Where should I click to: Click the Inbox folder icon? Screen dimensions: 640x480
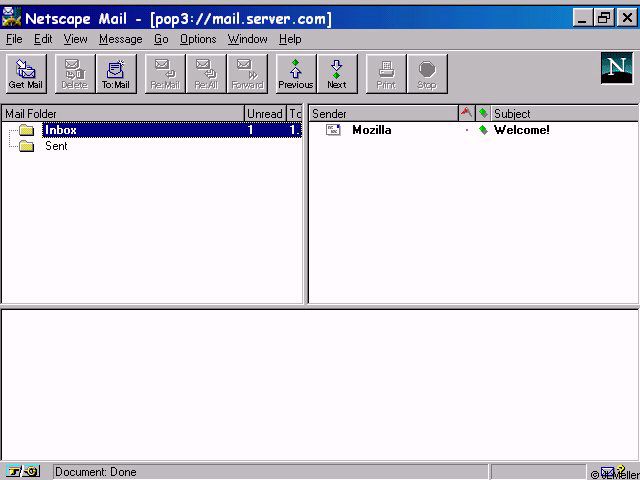pyautogui.click(x=27, y=130)
